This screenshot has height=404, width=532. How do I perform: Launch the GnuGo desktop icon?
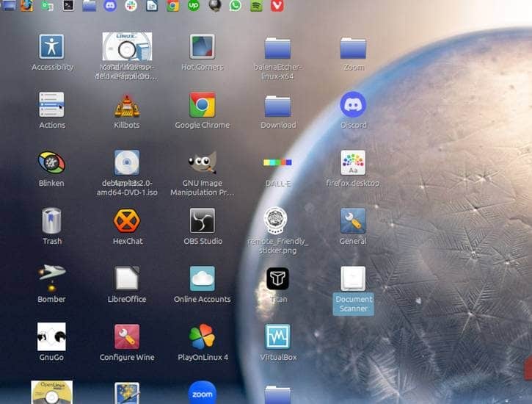click(x=51, y=336)
